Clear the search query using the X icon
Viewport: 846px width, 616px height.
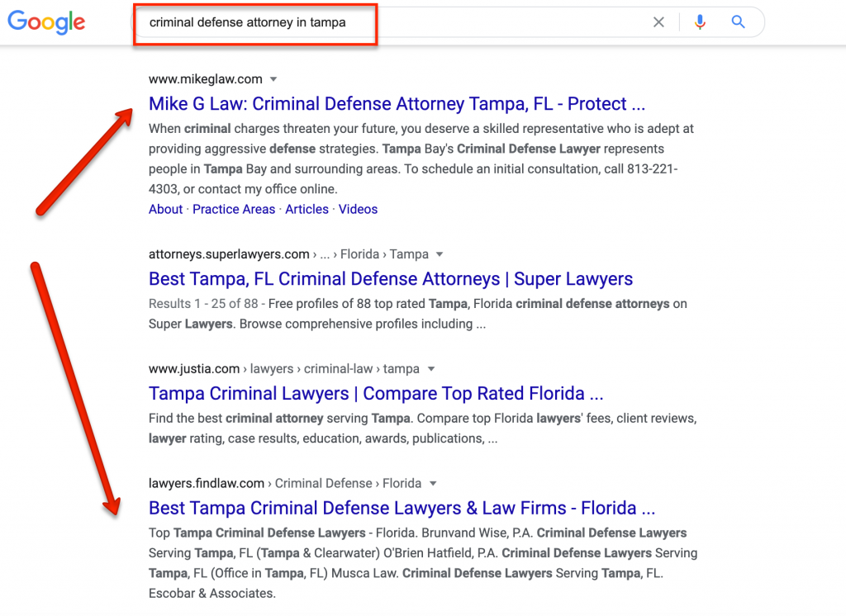click(x=658, y=22)
